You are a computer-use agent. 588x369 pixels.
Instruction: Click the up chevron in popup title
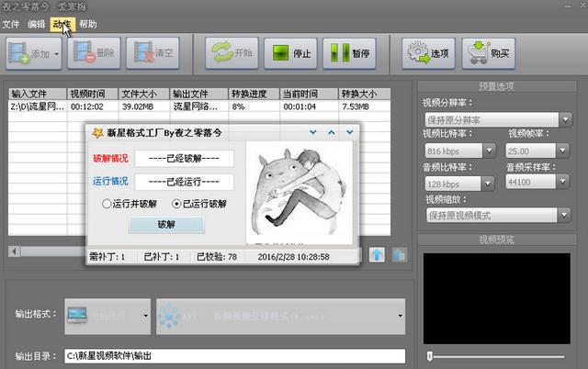click(332, 132)
